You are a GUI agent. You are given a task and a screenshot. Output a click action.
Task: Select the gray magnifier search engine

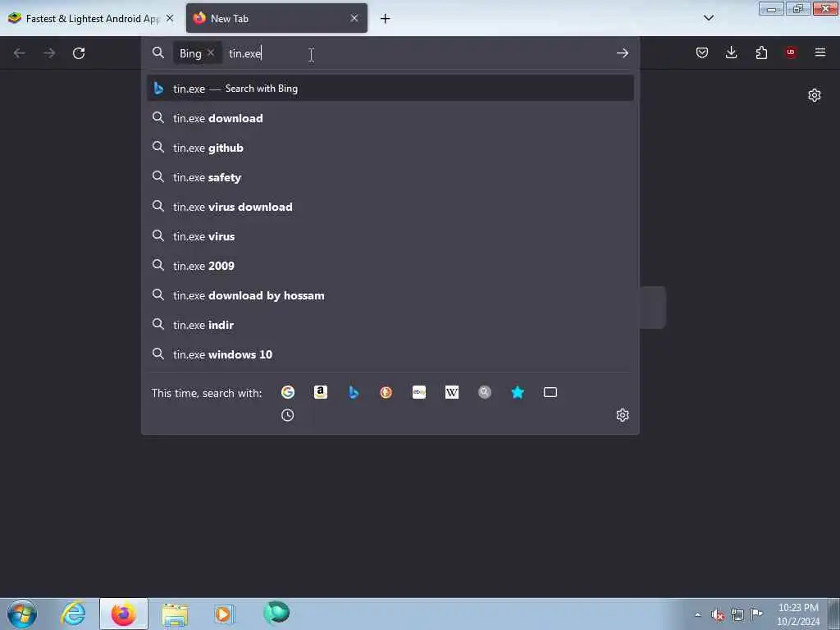coord(484,392)
